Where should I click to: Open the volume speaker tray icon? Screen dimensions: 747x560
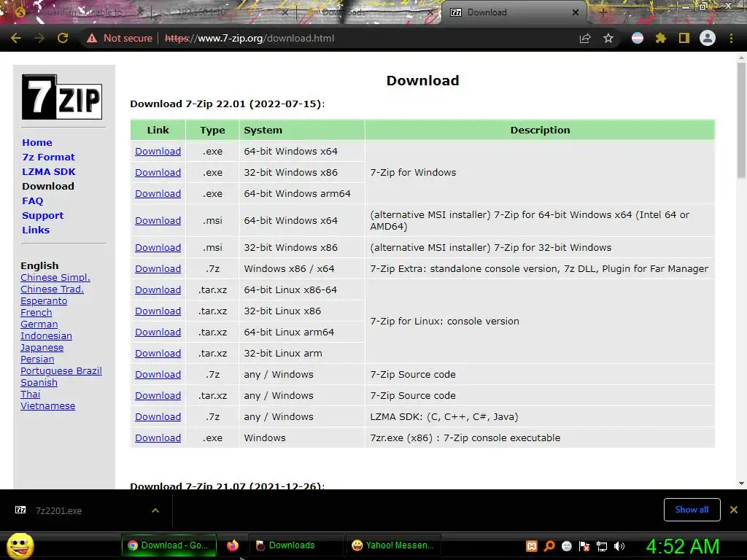click(619, 546)
